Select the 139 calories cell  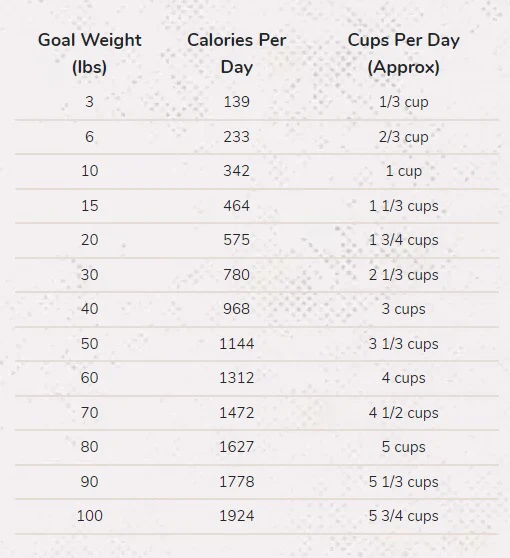tap(237, 102)
